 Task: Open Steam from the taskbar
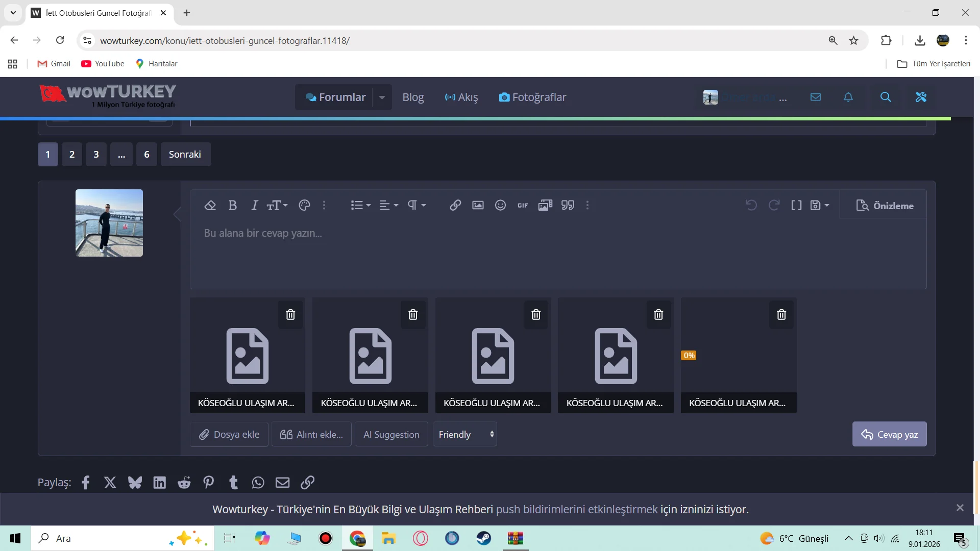[483, 538]
